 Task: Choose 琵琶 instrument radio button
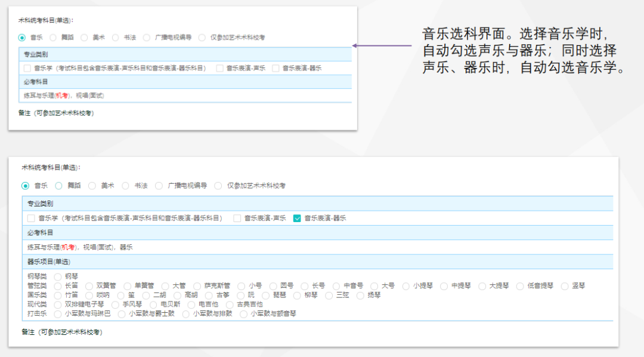(x=266, y=296)
